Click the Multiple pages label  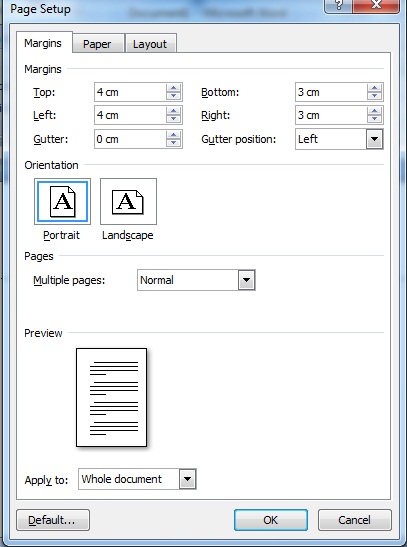pyautogui.click(x=69, y=280)
